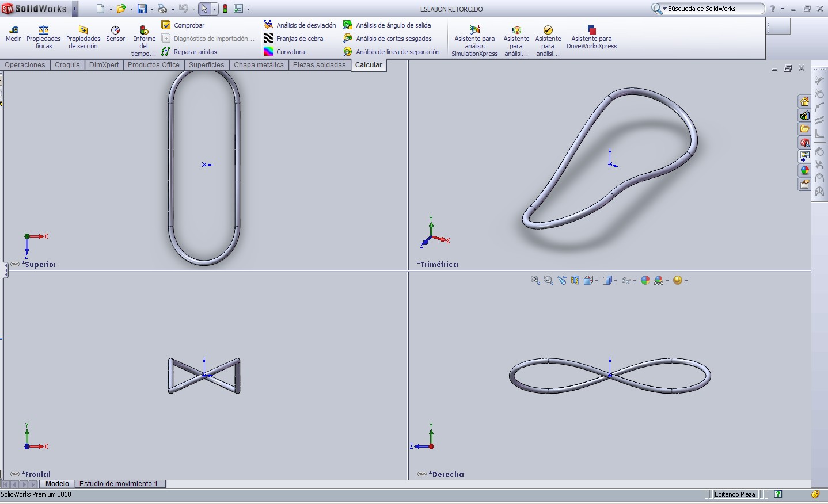Click Diagnóstico de importación
Image resolution: width=828 pixels, height=504 pixels.
click(x=208, y=39)
